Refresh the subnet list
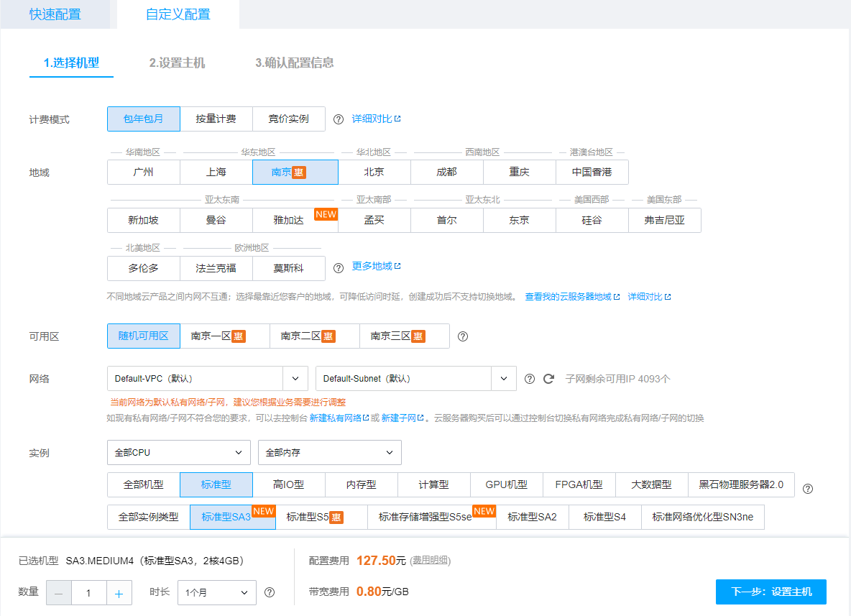This screenshot has width=851, height=616. [547, 378]
